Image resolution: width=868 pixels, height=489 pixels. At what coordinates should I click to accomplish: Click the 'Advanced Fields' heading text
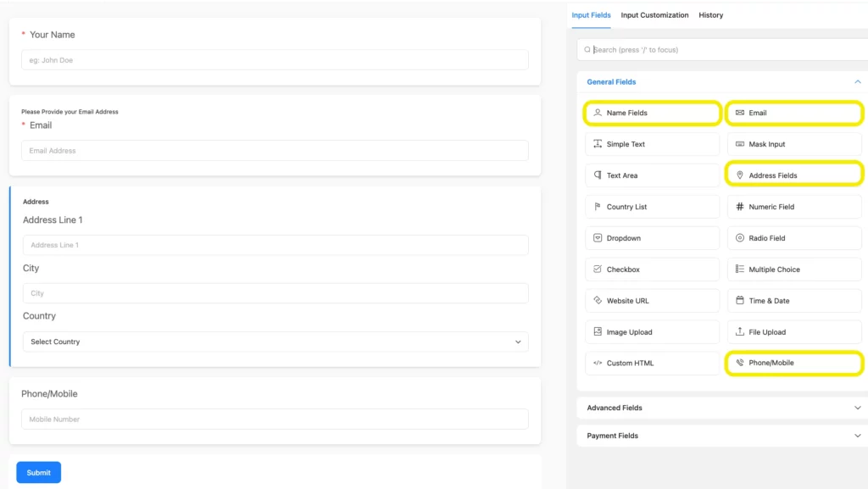615,408
